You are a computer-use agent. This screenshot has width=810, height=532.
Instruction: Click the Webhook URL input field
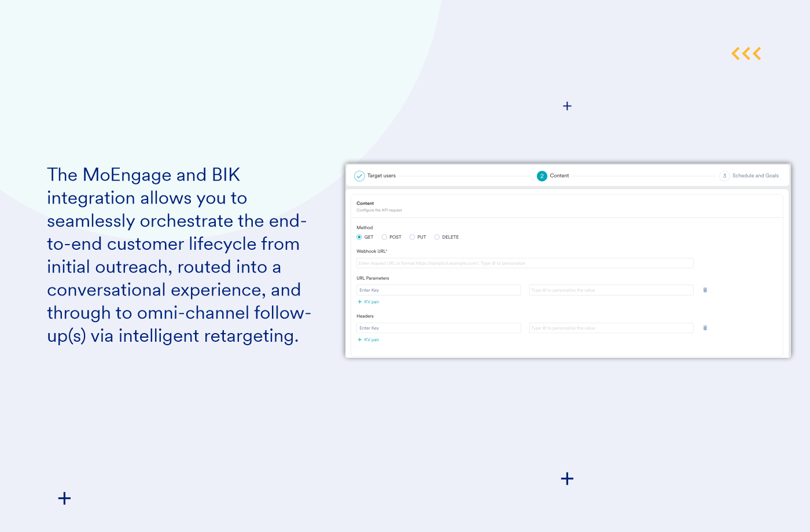525,263
